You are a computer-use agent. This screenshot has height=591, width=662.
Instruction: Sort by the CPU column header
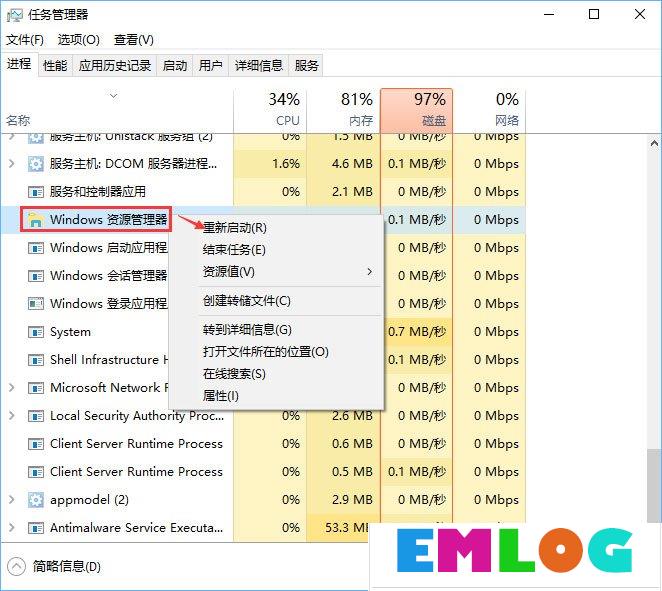[270, 111]
